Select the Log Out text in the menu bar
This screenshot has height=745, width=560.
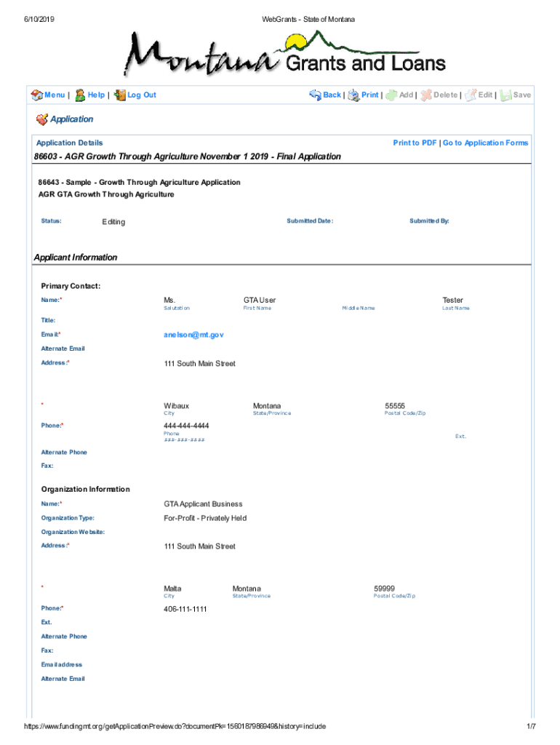pyautogui.click(x=142, y=95)
